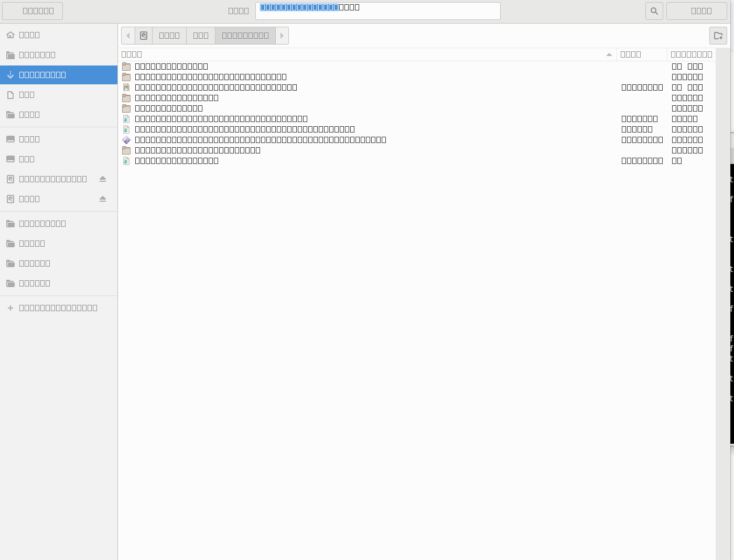Click the magnifier search button
The height and width of the screenshot is (560, 734).
point(654,11)
